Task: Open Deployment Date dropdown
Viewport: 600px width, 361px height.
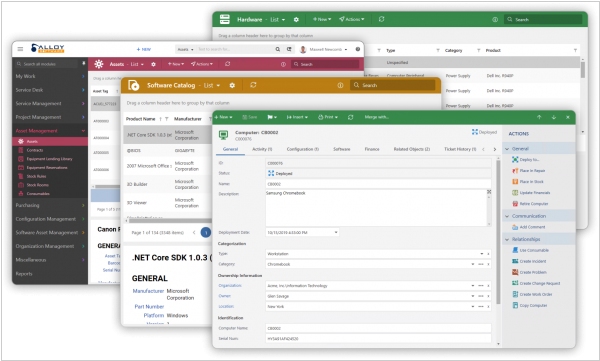Action: (x=336, y=232)
